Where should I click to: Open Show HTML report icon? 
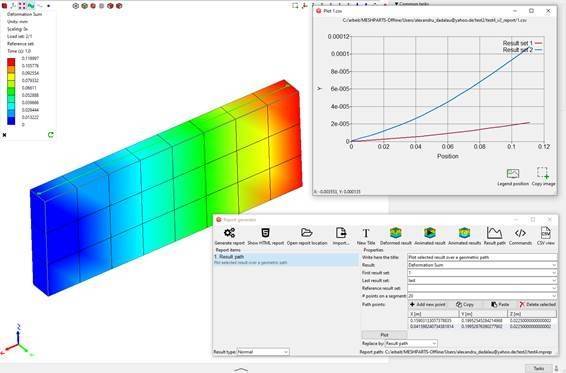265,233
